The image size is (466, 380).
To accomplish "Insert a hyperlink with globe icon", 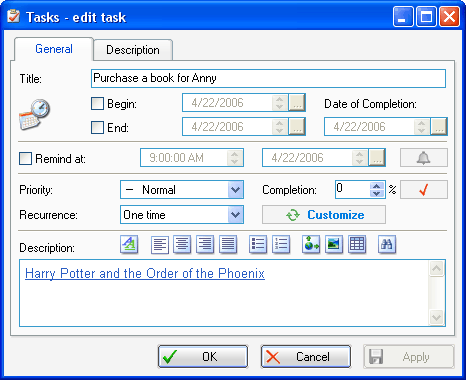I will coord(311,245).
